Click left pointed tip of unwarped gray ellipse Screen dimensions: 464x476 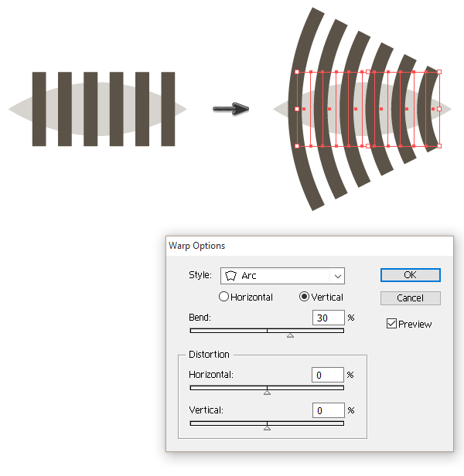[x=12, y=109]
